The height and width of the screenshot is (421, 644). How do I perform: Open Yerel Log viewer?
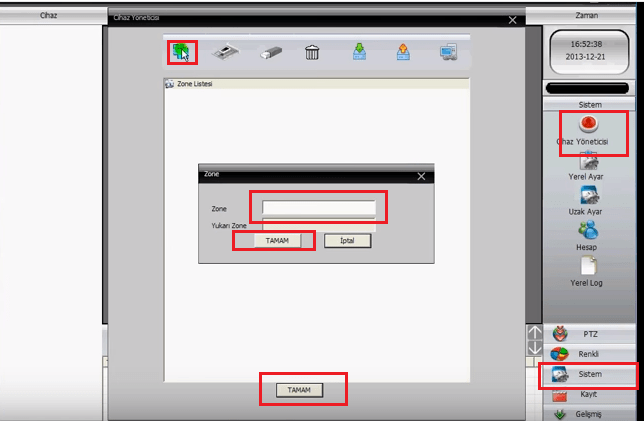(589, 269)
